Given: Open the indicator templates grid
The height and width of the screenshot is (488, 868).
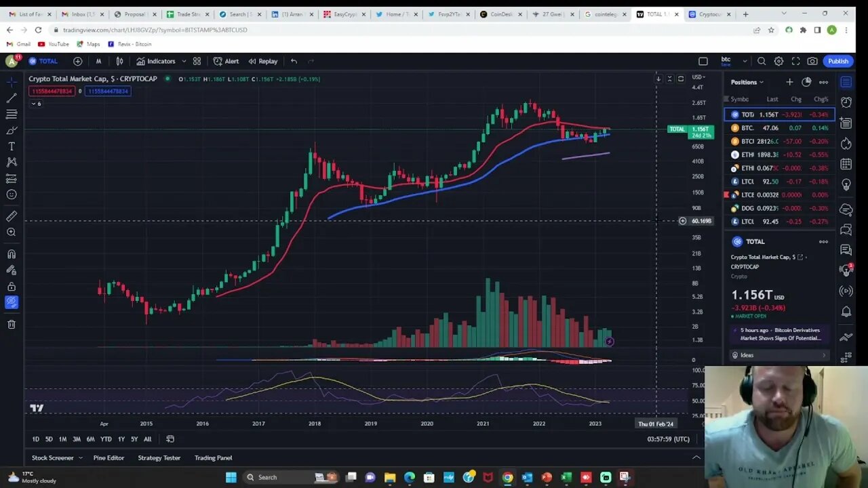Looking at the screenshot, I should (197, 61).
